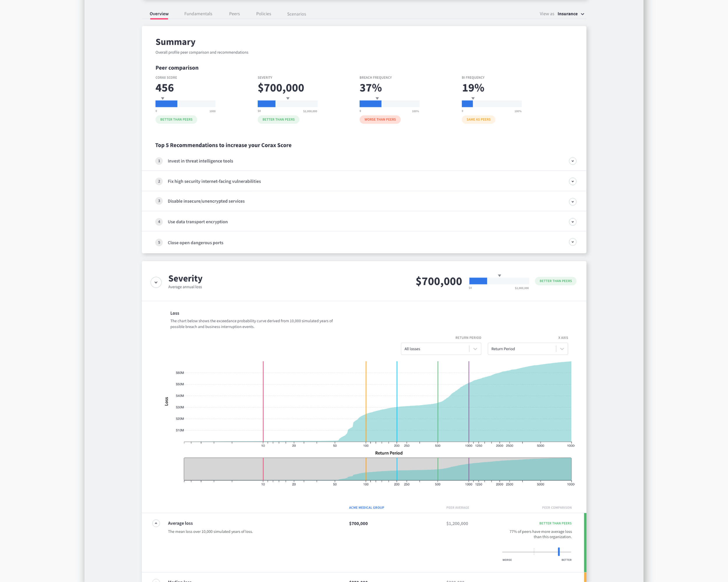Screen dimensions: 728x582
Task: Expand the 'Use data transport encryption' recommendation
Action: 572,222
